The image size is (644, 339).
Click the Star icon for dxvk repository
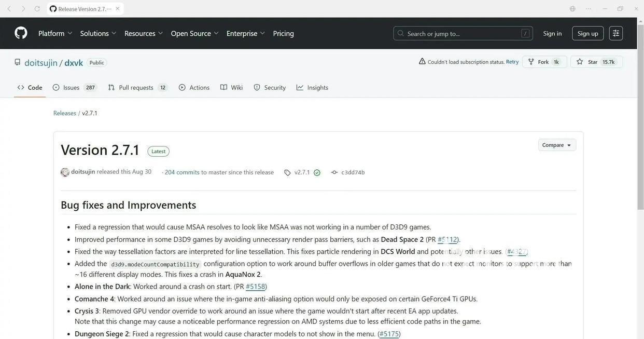tap(580, 62)
